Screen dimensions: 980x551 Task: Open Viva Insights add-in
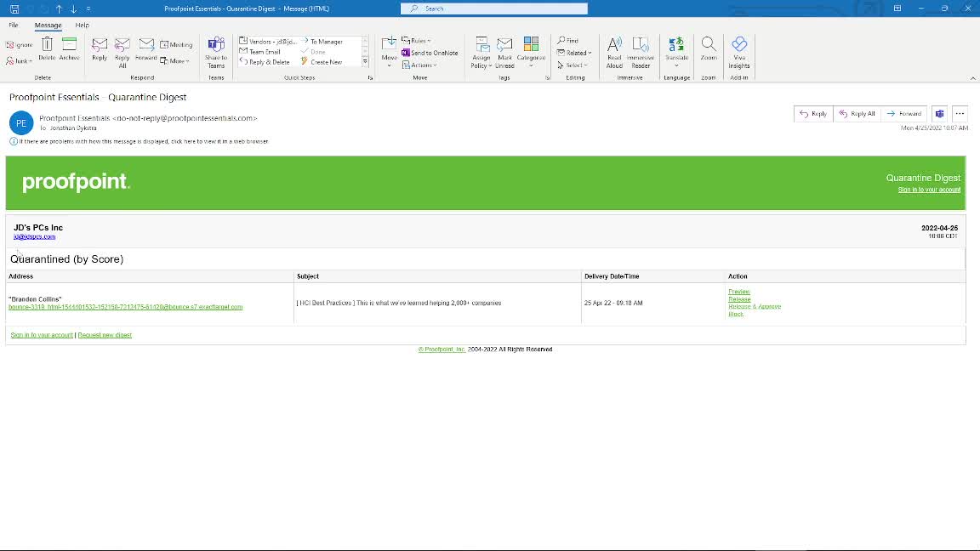(x=739, y=53)
